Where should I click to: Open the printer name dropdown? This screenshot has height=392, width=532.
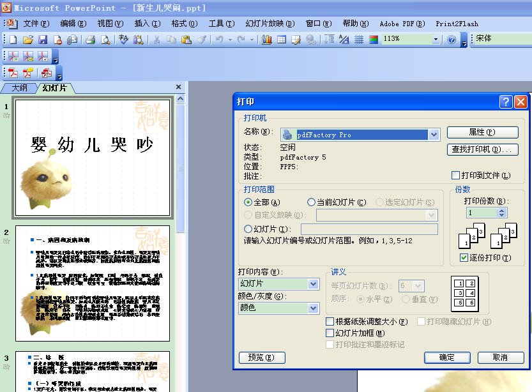coord(434,135)
